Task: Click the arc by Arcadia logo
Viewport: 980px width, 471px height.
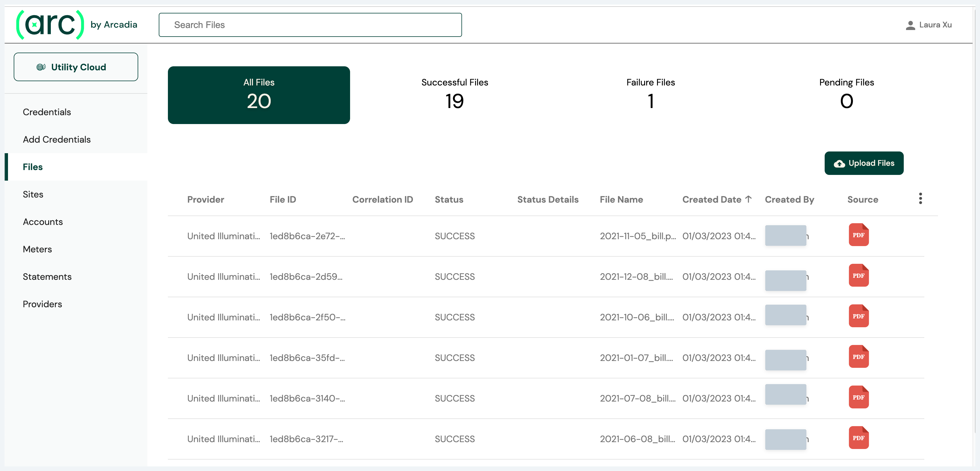Action: (x=77, y=25)
